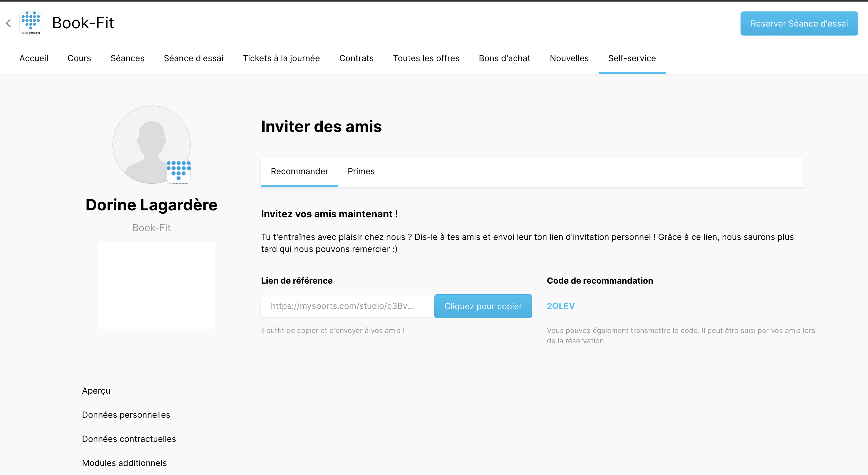
Task: Click Réserver Séance d'essai button
Action: click(799, 24)
